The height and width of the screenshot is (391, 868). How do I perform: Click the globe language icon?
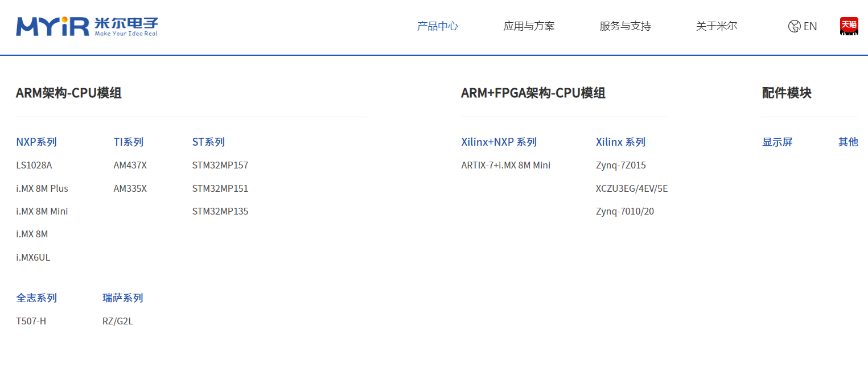click(794, 26)
